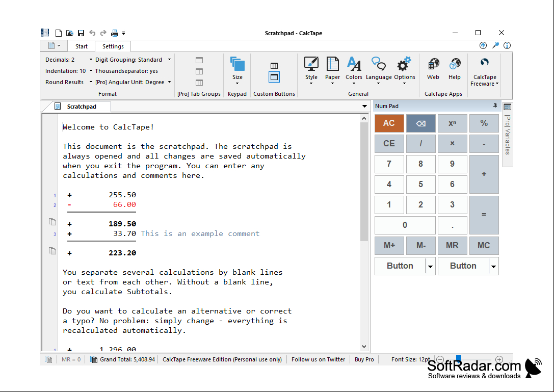Image resolution: width=554 pixels, height=392 pixels.
Task: Select the three-pane tab group layout
Action: click(x=199, y=83)
